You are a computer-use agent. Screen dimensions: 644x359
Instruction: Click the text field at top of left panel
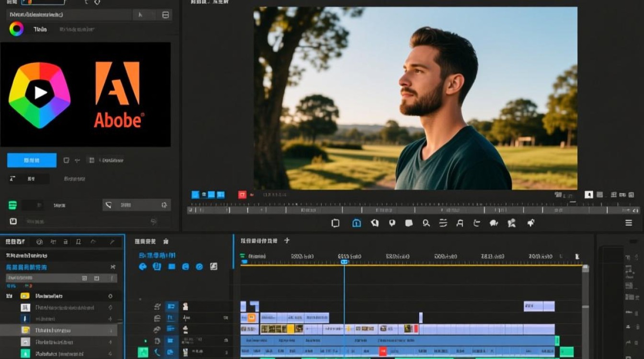69,15
